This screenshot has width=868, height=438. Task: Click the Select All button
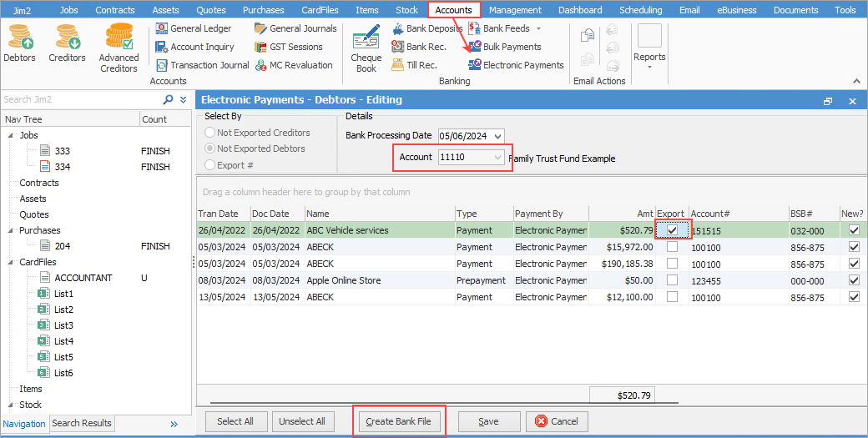pyautogui.click(x=235, y=421)
